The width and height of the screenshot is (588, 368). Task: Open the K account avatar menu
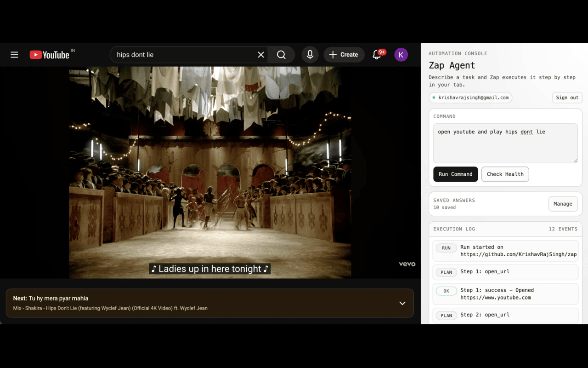tap(401, 55)
